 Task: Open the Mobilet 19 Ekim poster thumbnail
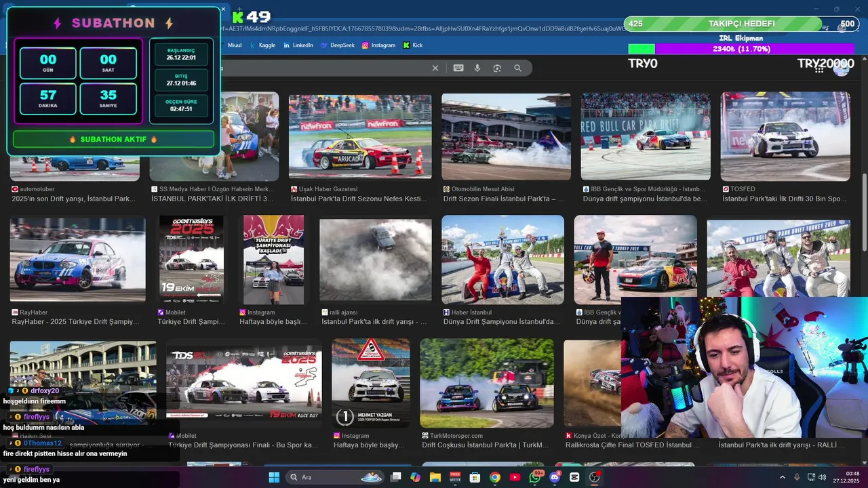191,260
